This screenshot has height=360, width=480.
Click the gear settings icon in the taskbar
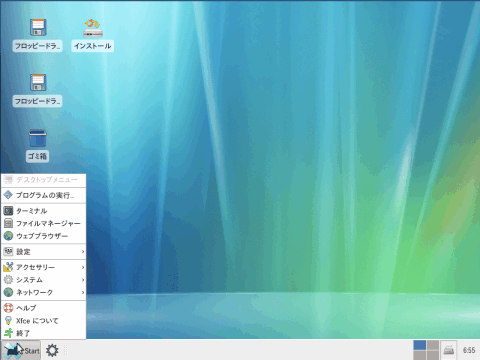tap(52, 350)
